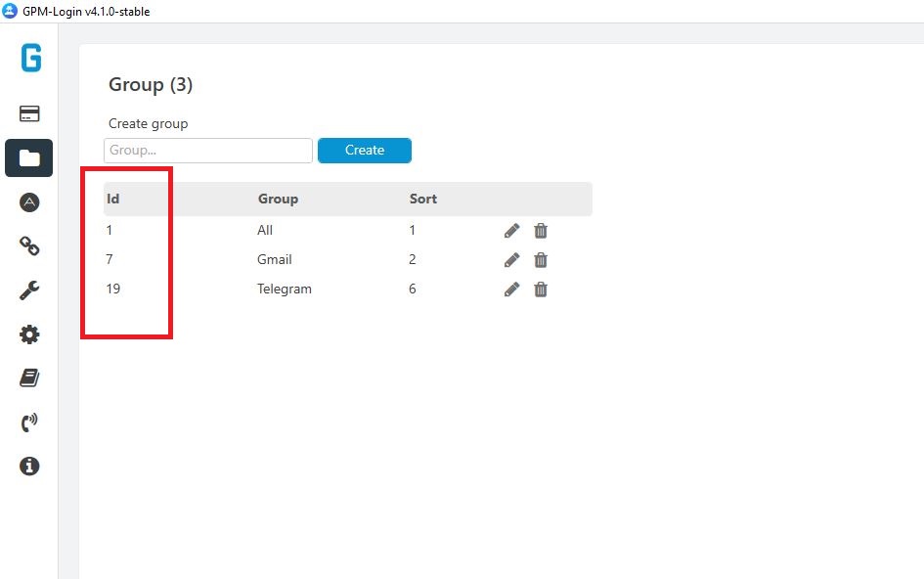Click the GPM-Login title bar icon
Image resolution: width=924 pixels, height=579 pixels.
(x=10, y=11)
